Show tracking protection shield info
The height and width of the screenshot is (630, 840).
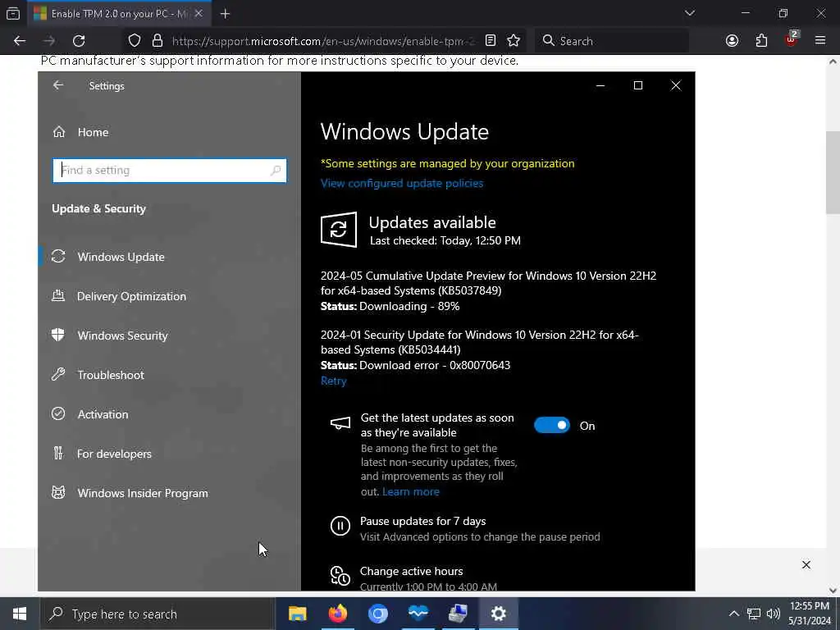135,41
